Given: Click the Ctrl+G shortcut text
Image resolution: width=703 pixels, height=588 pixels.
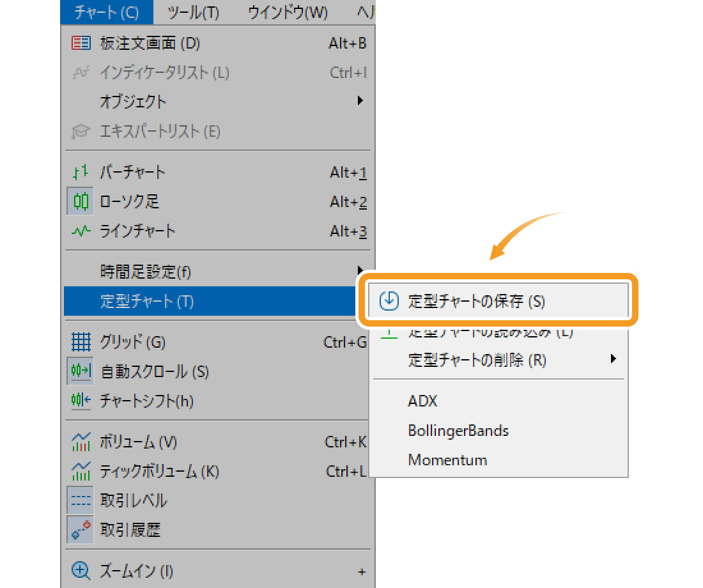Looking at the screenshot, I should [x=344, y=342].
